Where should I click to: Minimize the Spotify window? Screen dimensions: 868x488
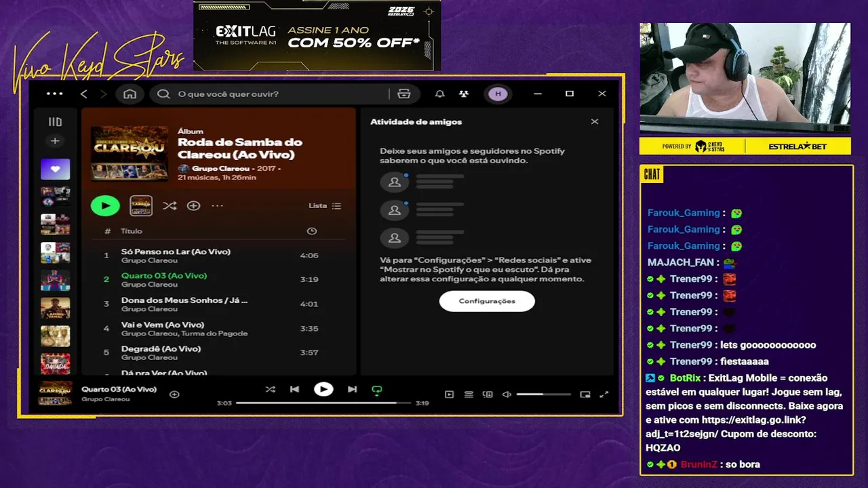tap(538, 94)
